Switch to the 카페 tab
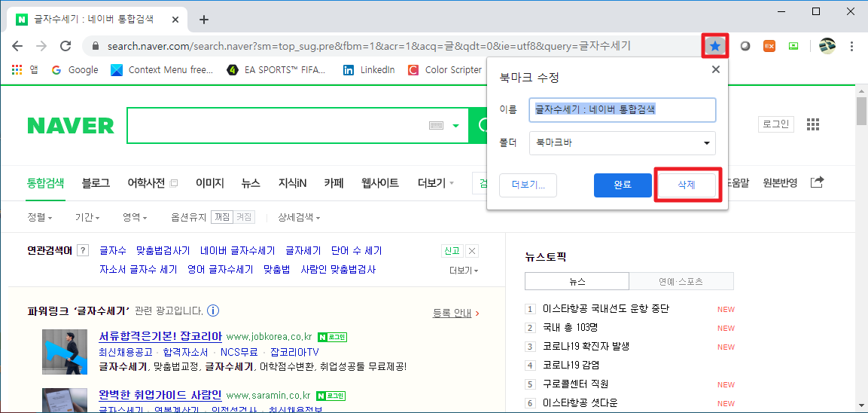 tap(333, 183)
